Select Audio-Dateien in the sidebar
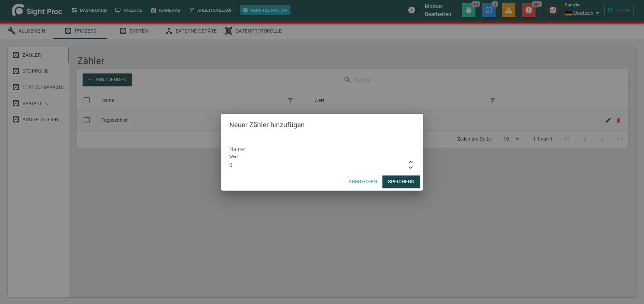 tap(38, 119)
